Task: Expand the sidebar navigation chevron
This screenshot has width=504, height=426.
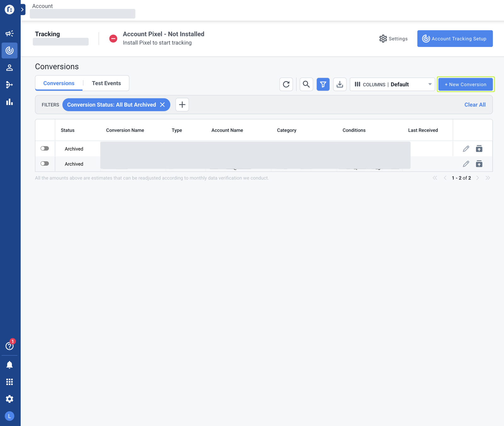Action: 23,9
